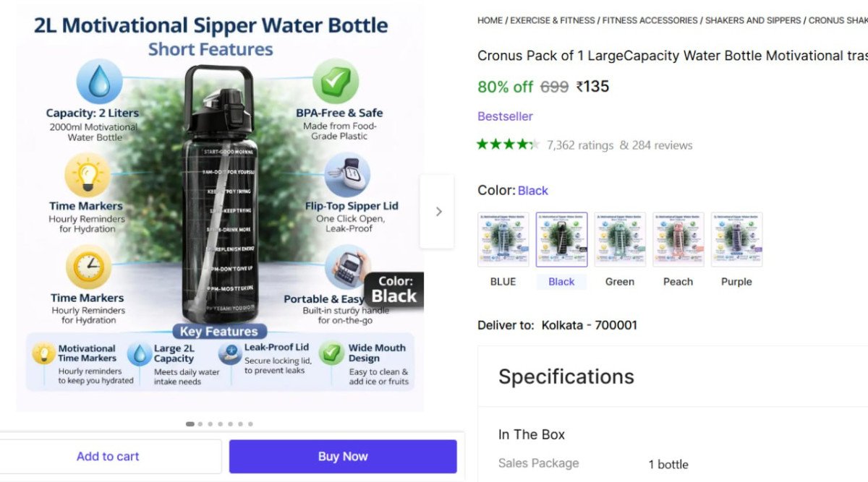This screenshot has height=482, width=868.
Task: Click the first image carousel dot
Action: tap(190, 424)
